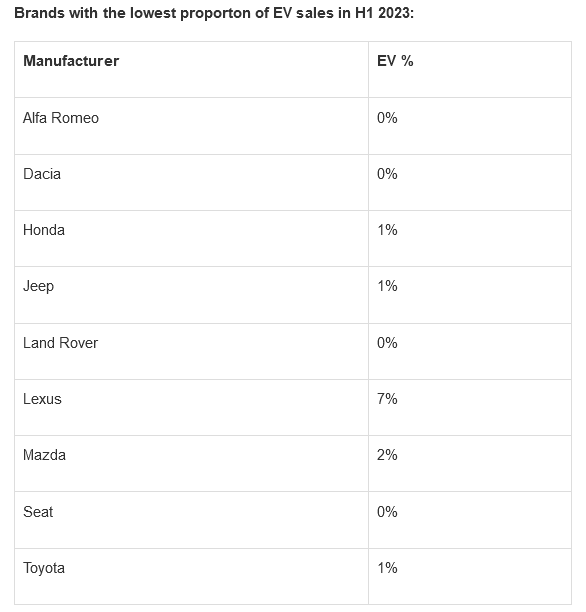Click the table title about EV sales
586x612 pixels.
click(x=214, y=13)
